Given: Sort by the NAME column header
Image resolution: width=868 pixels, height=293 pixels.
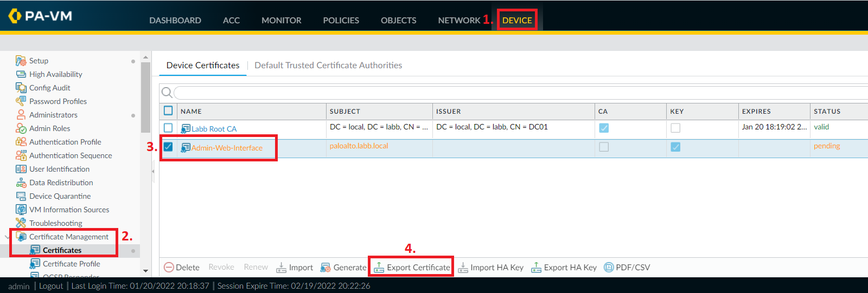Looking at the screenshot, I should (x=251, y=111).
